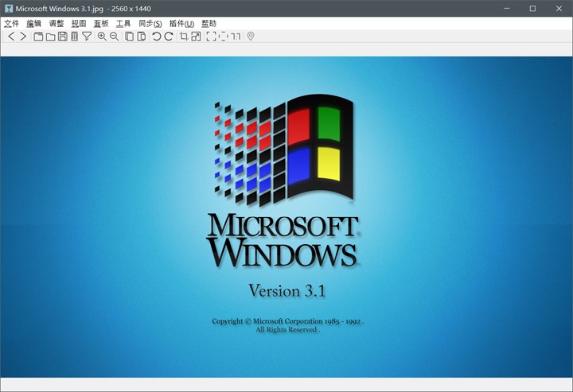Open the 文件 menu
573x392 pixels.
click(11, 24)
